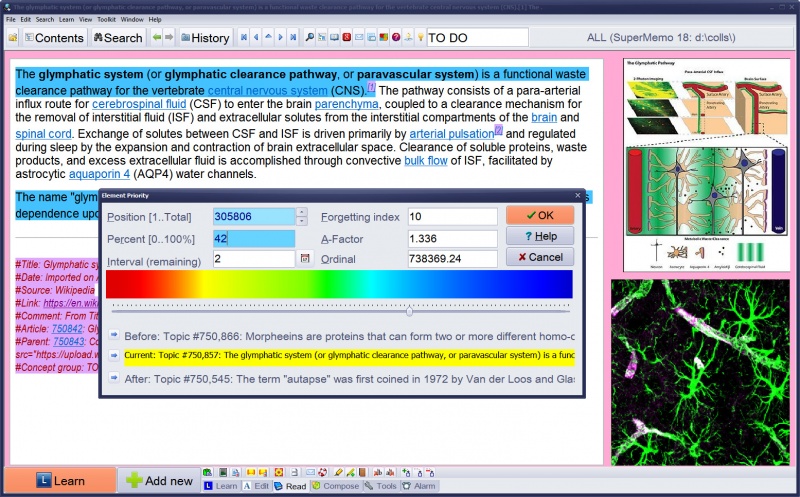Viewport: 800px width, 497px height.
Task: Go back with the green left arrow
Action: [x=157, y=37]
